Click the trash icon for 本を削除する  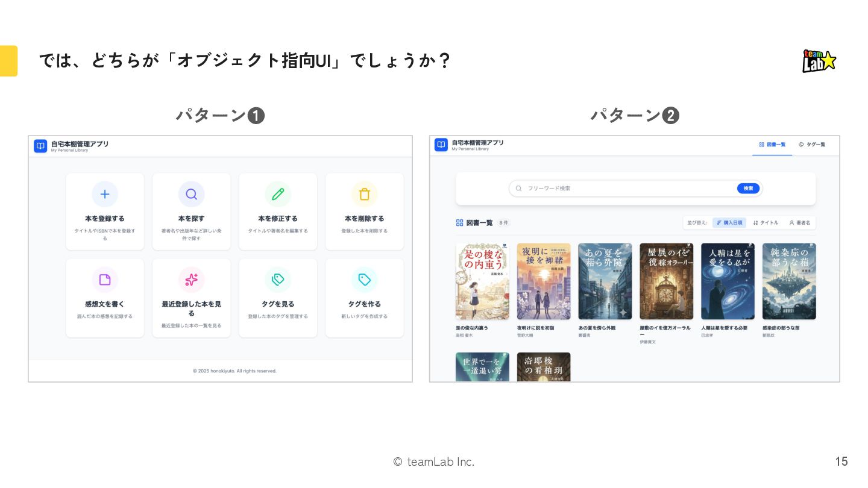[x=365, y=194]
